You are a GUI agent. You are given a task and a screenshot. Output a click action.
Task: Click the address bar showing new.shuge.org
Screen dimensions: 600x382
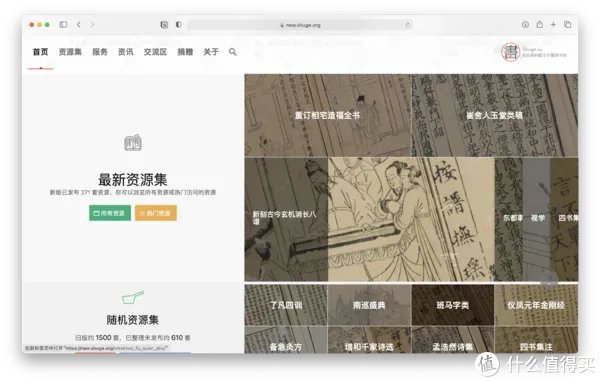(300, 25)
